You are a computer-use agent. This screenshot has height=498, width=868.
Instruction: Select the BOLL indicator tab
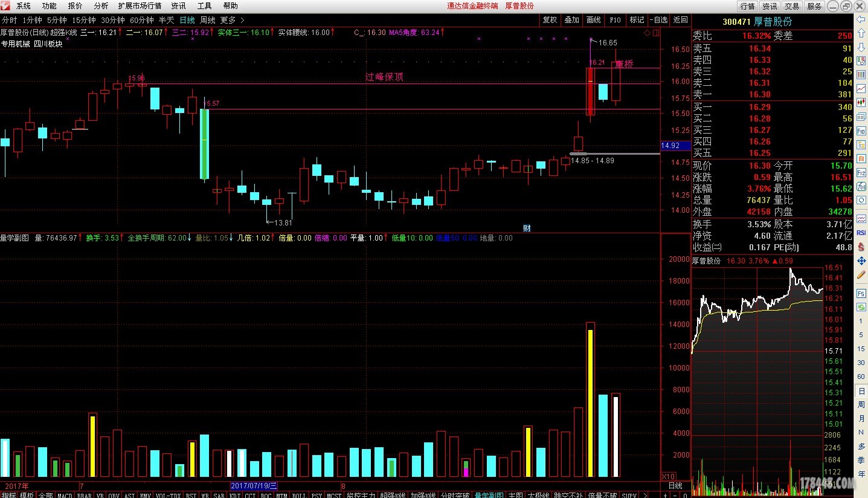(298, 496)
